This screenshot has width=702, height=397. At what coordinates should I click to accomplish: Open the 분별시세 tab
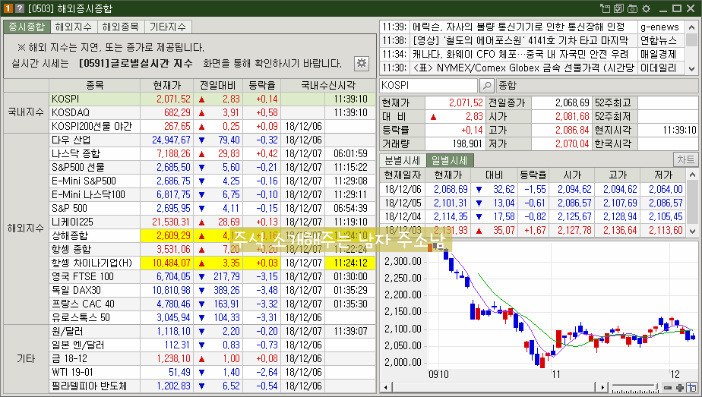coord(402,160)
